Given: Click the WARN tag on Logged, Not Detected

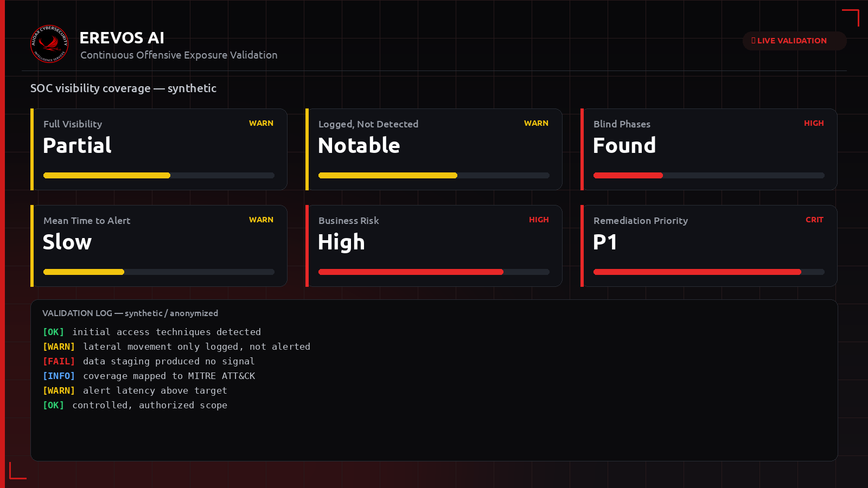Looking at the screenshot, I should pos(536,123).
